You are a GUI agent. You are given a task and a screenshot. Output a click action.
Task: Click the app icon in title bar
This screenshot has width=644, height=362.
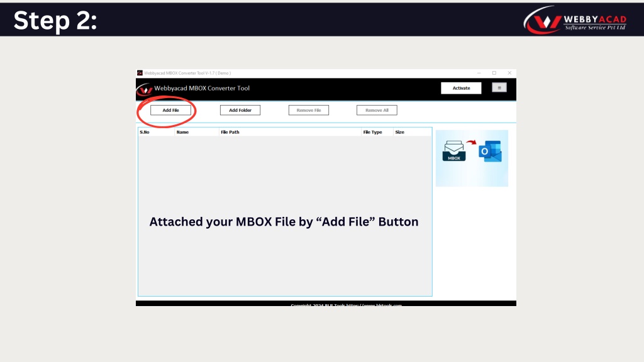140,73
